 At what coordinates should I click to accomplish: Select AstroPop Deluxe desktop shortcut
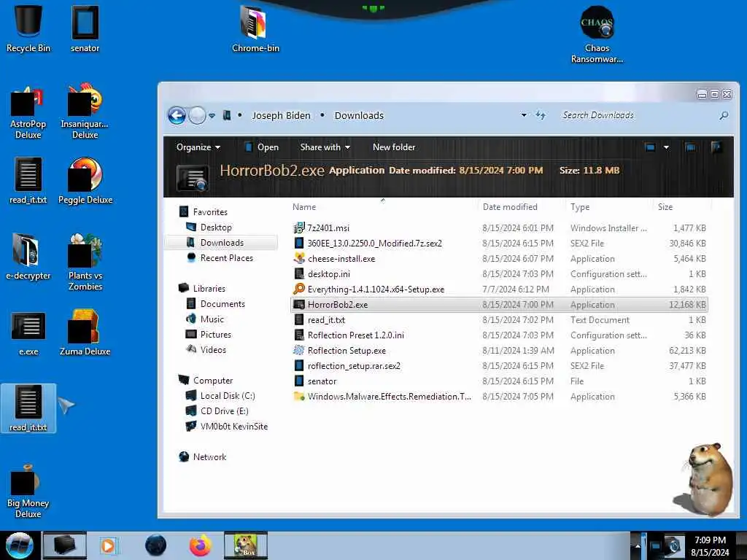tap(28, 112)
